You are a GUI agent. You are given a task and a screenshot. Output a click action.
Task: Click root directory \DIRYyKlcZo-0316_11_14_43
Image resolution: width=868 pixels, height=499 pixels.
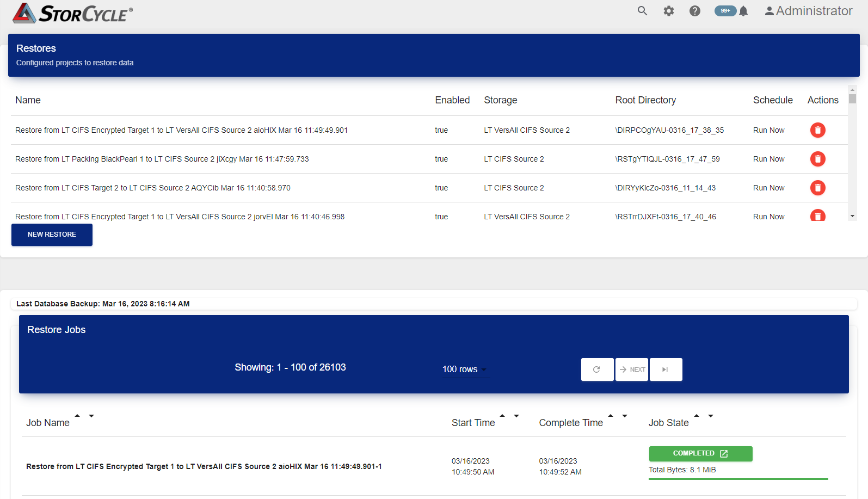point(666,188)
